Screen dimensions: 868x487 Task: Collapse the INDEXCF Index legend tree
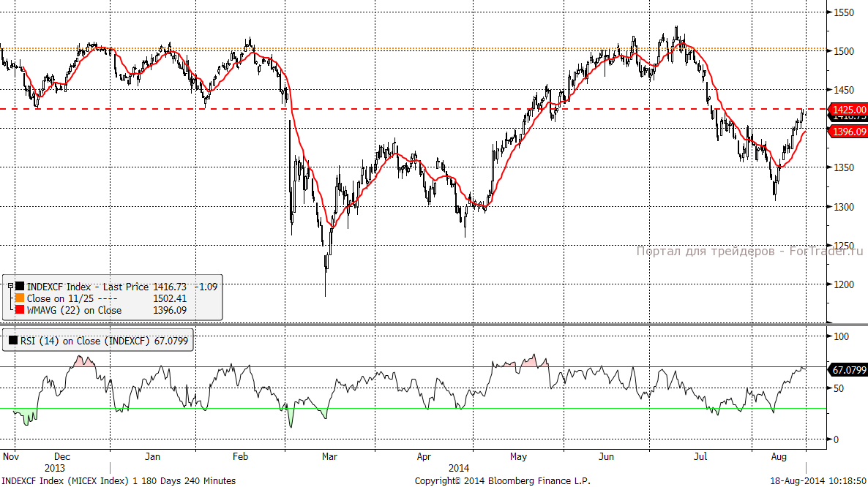tap(10, 287)
